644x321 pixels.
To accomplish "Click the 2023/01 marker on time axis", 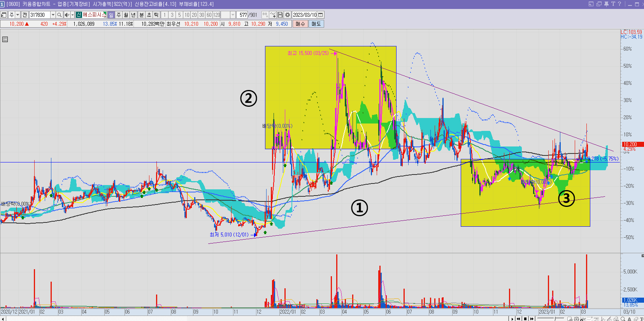I will pyautogui.click(x=547, y=312).
